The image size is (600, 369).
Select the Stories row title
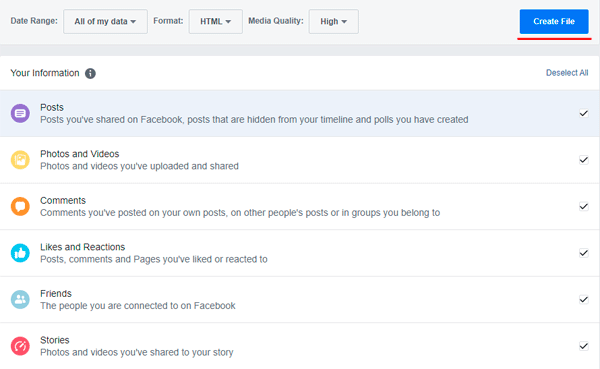click(x=55, y=340)
